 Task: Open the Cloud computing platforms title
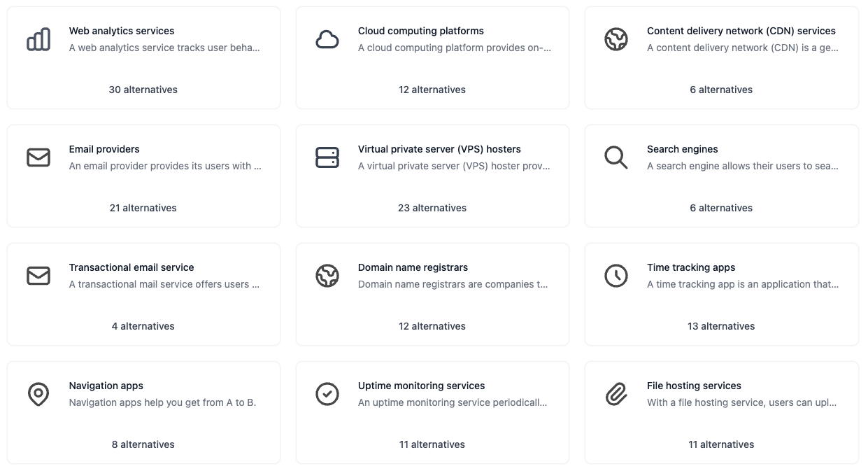tap(421, 31)
